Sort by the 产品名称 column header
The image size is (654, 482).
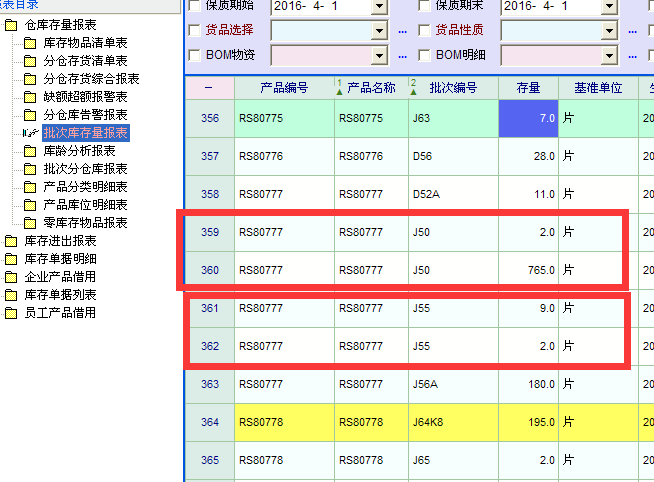click(371, 88)
